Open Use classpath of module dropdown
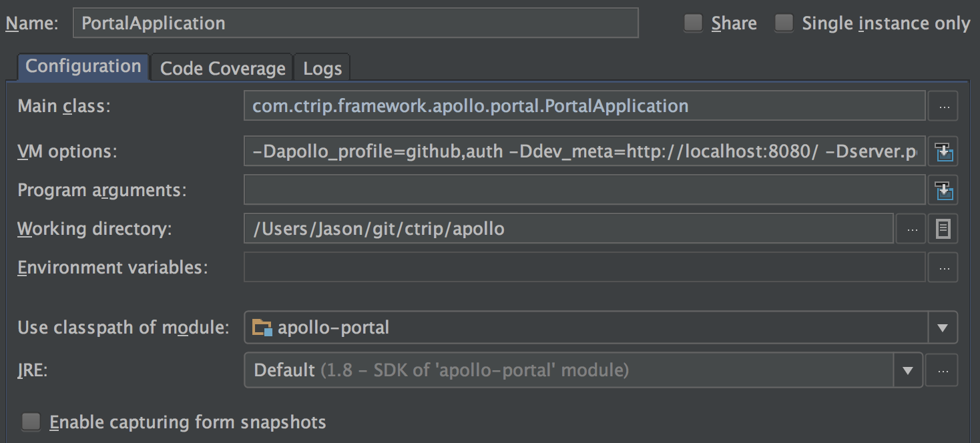Image resolution: width=980 pixels, height=443 pixels. click(x=942, y=327)
